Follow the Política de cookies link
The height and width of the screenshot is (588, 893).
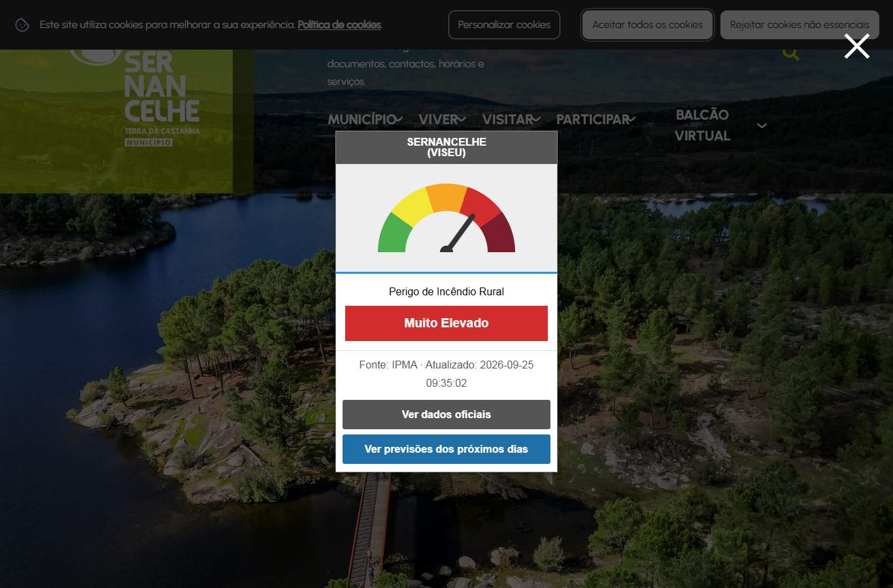(x=339, y=25)
